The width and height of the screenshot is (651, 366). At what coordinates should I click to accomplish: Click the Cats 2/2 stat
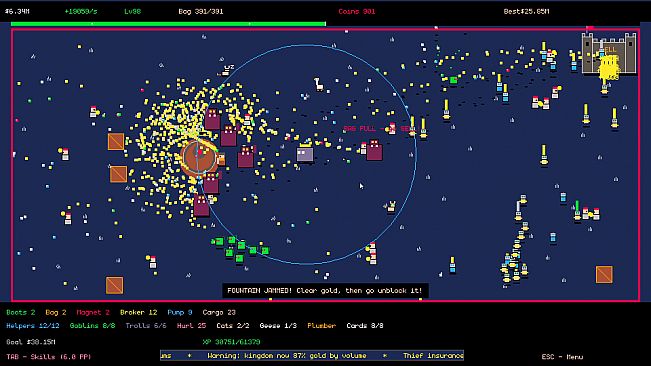click(x=233, y=326)
